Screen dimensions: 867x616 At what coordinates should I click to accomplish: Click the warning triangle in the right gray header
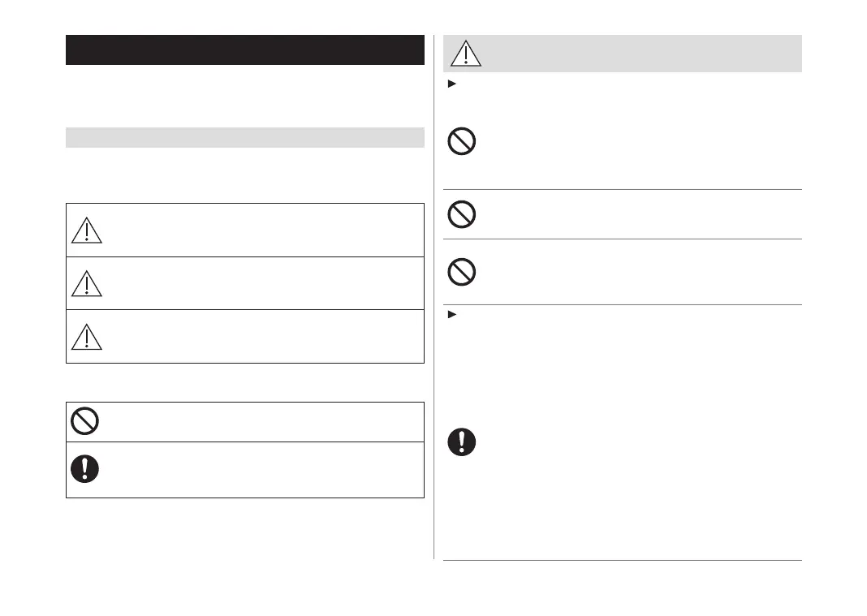click(x=466, y=53)
